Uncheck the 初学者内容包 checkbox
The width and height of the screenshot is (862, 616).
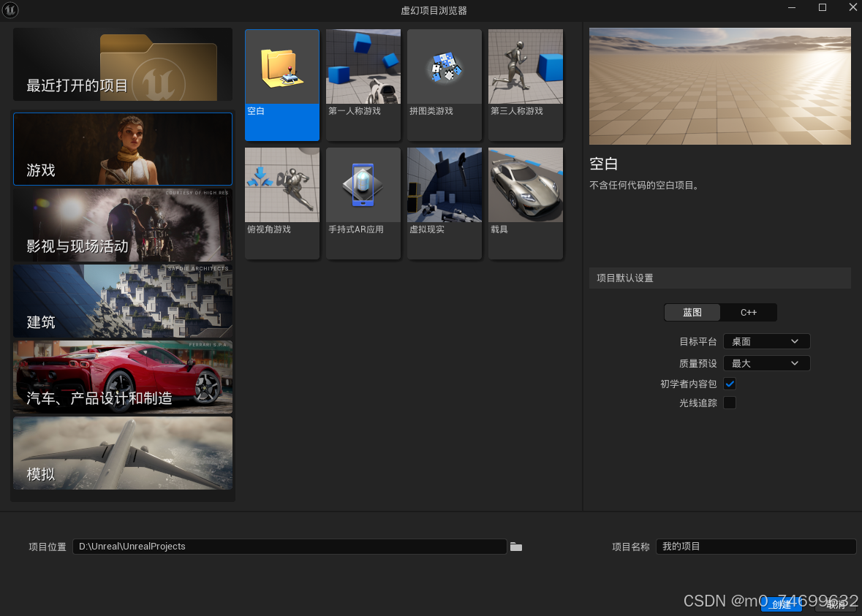point(730,384)
